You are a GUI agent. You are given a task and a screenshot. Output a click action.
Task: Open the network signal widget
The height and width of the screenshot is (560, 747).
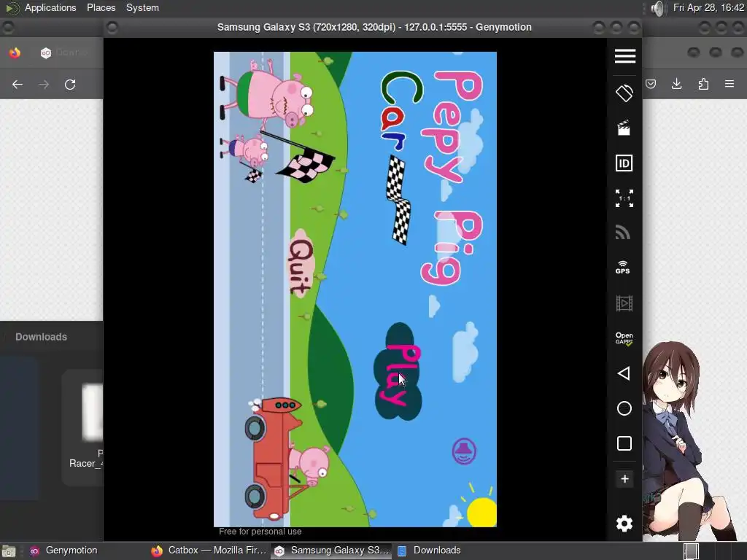623,233
